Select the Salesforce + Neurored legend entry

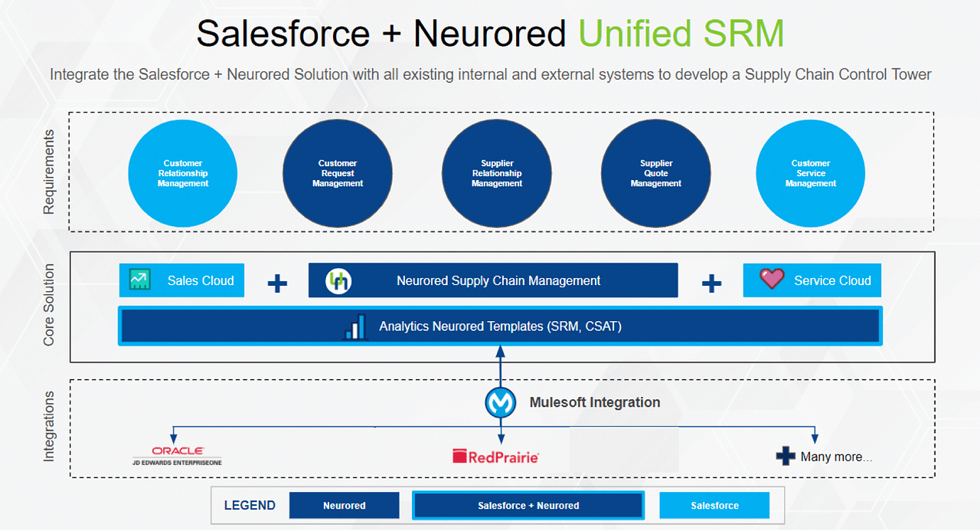click(528, 505)
